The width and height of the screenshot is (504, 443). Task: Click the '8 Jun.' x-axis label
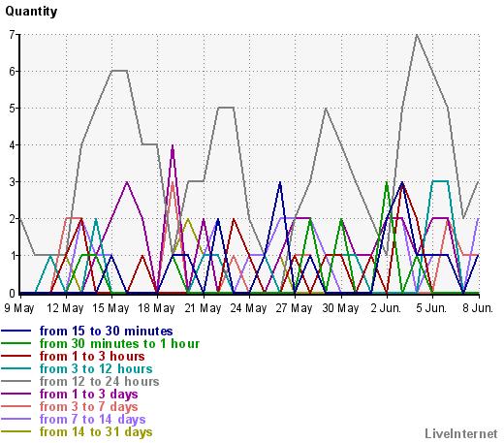pos(478,308)
